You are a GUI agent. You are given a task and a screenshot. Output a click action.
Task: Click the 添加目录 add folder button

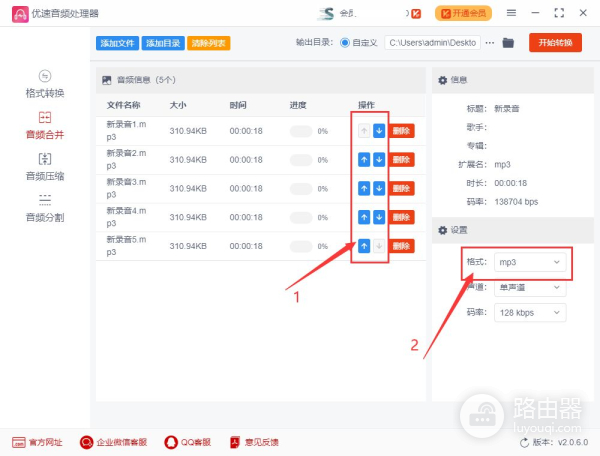(x=163, y=43)
